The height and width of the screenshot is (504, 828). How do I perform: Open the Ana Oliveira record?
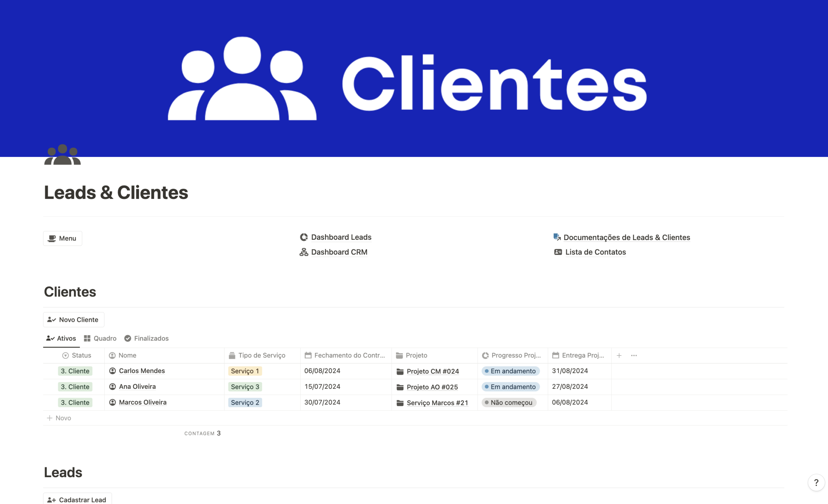137,386
